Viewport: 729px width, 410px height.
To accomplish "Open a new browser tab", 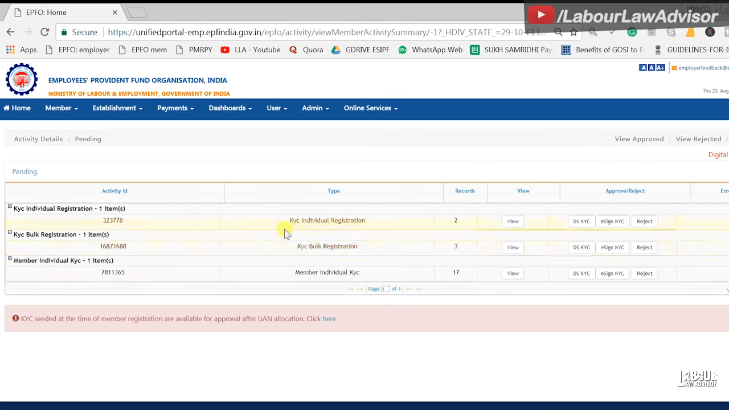I will tap(137, 13).
